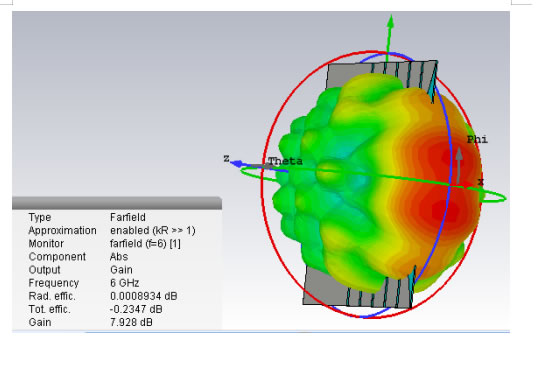The height and width of the screenshot is (392, 546).
Task: Click the Tot. effic. value -0.2347 dB
Action: [136, 309]
